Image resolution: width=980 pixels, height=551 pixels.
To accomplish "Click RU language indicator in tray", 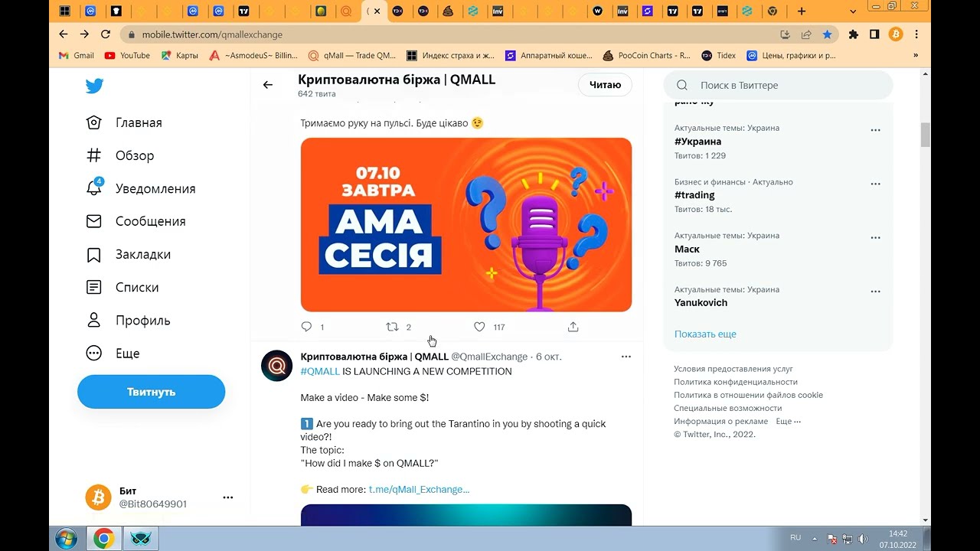I will (x=795, y=538).
